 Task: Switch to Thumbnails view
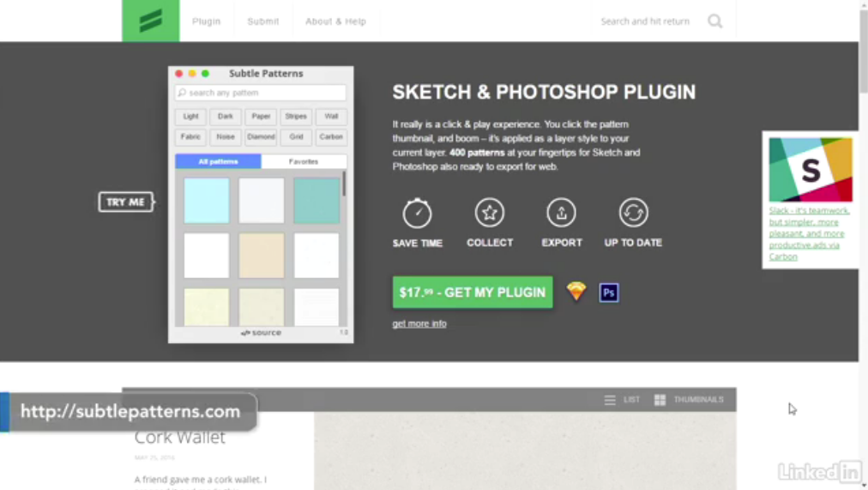(x=689, y=400)
